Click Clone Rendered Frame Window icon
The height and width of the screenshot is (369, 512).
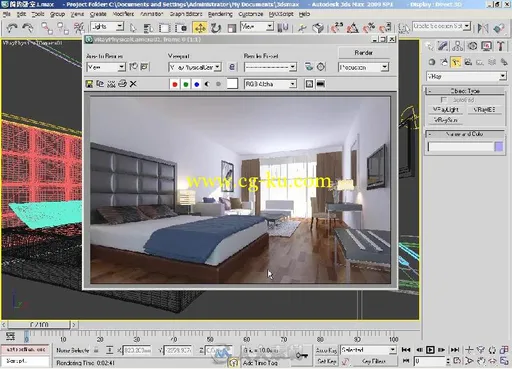(x=111, y=84)
